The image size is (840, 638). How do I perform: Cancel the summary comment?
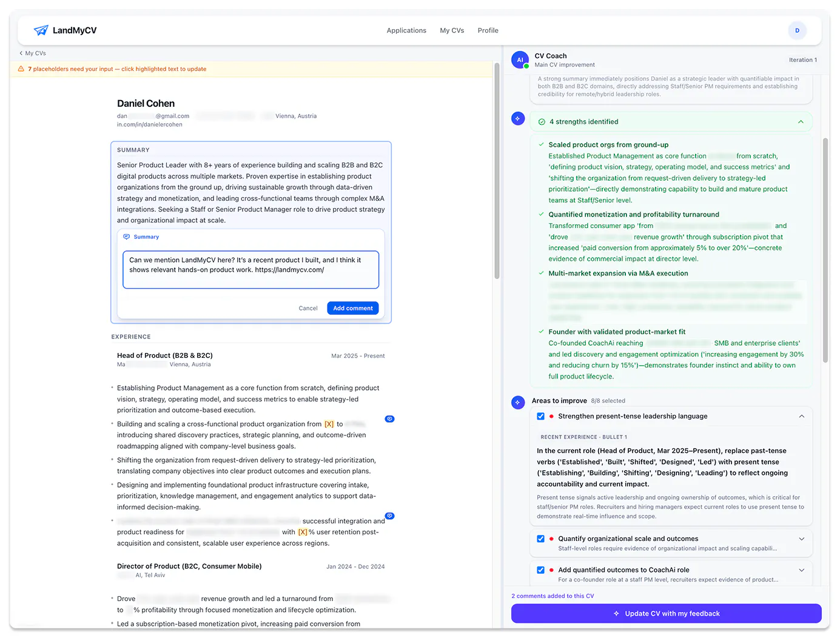(x=308, y=309)
